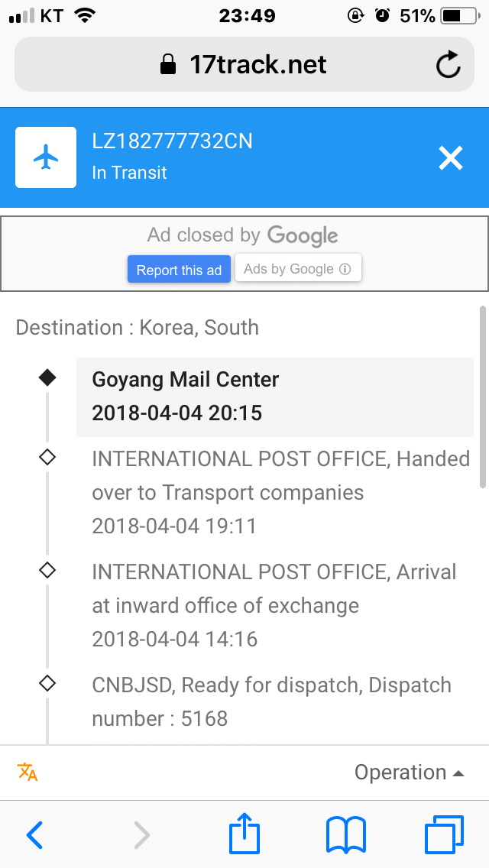Tap the CNBJSD Ready for dispatch entry
489x868 pixels.
[x=271, y=701]
